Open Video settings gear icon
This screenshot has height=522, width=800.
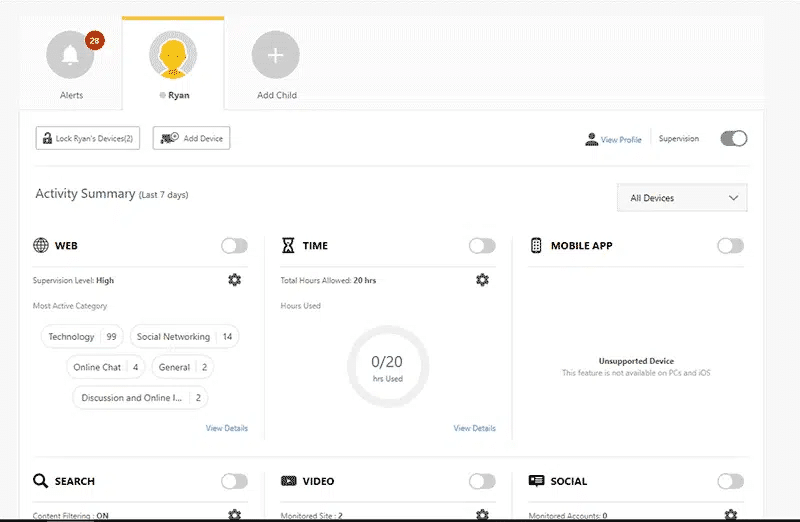pos(482,514)
